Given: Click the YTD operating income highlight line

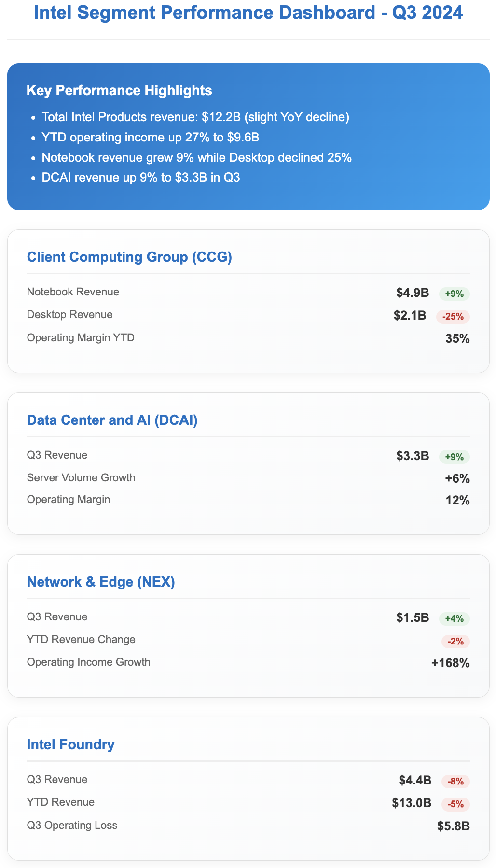Looking at the screenshot, I should 151,138.
